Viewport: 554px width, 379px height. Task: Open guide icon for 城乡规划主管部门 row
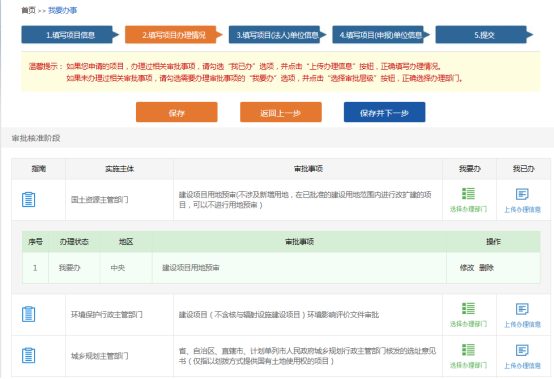28,355
